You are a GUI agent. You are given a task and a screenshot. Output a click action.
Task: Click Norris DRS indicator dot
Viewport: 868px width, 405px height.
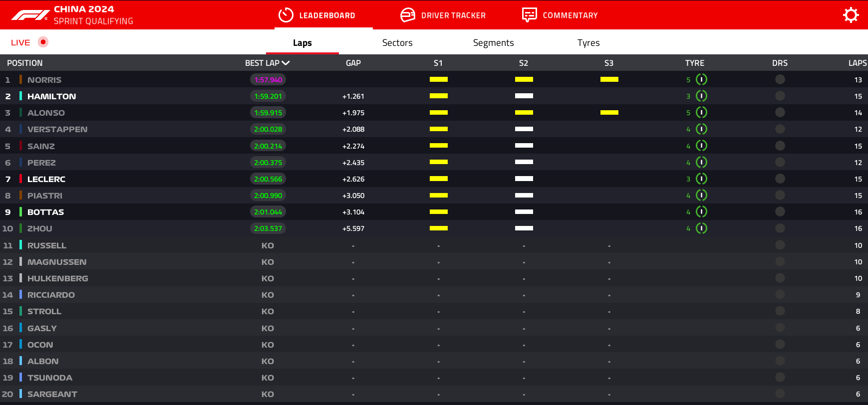[780, 79]
